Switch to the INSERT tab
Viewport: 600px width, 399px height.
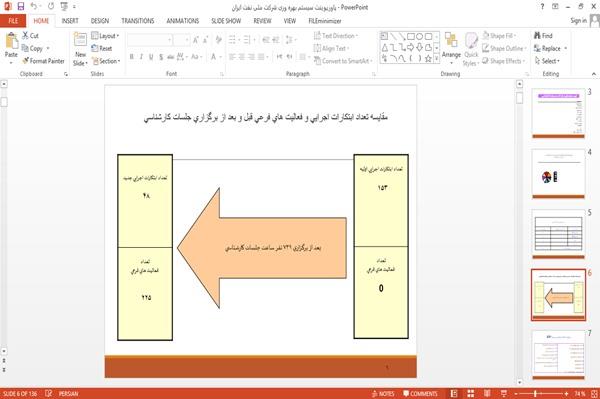click(70, 21)
